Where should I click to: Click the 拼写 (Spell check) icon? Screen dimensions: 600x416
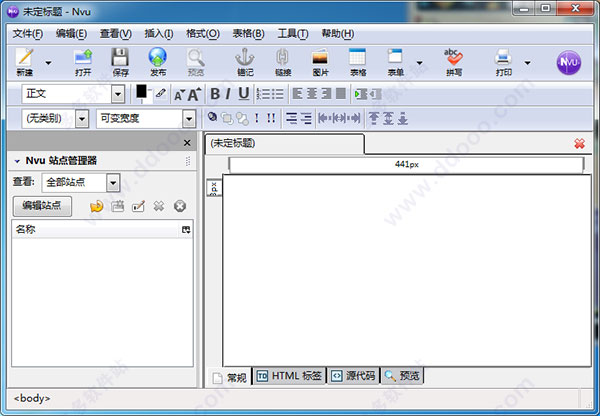[454, 62]
